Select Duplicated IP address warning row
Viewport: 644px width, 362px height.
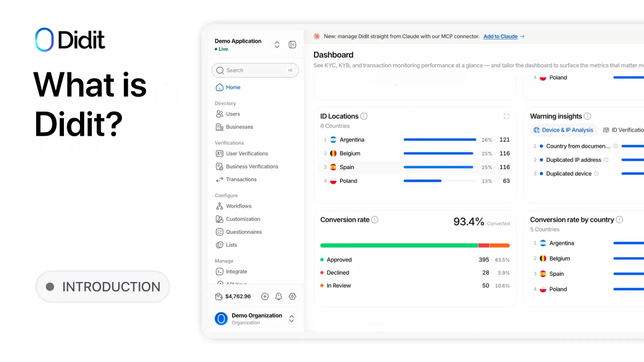[588, 160]
